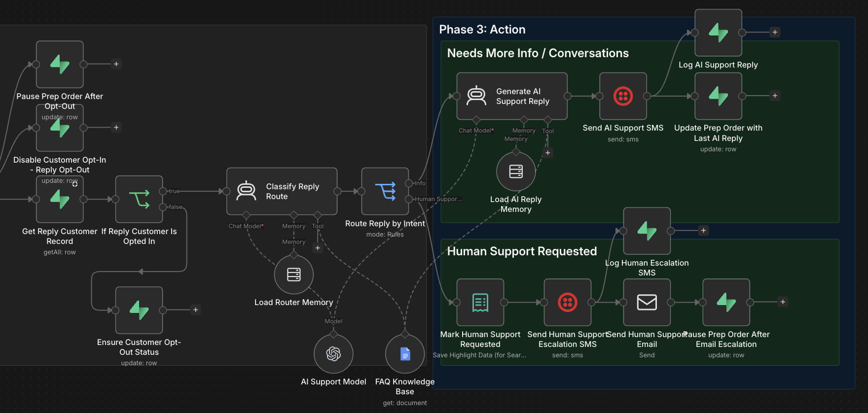Open the Ensure Customer Opt-Out Status node

139,310
